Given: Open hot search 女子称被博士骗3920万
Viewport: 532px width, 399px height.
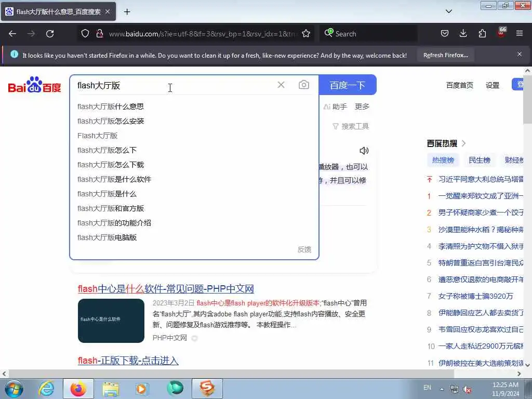Looking at the screenshot, I should (475, 296).
